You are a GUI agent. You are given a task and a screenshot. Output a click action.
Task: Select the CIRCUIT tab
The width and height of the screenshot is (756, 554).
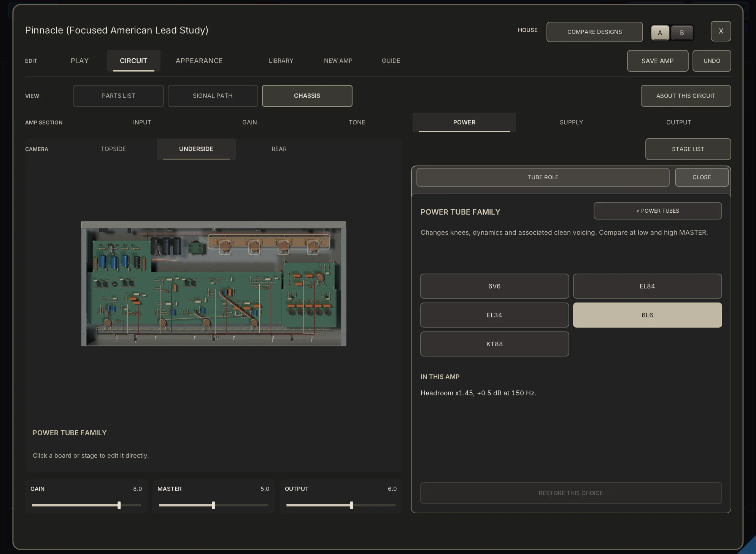click(133, 61)
